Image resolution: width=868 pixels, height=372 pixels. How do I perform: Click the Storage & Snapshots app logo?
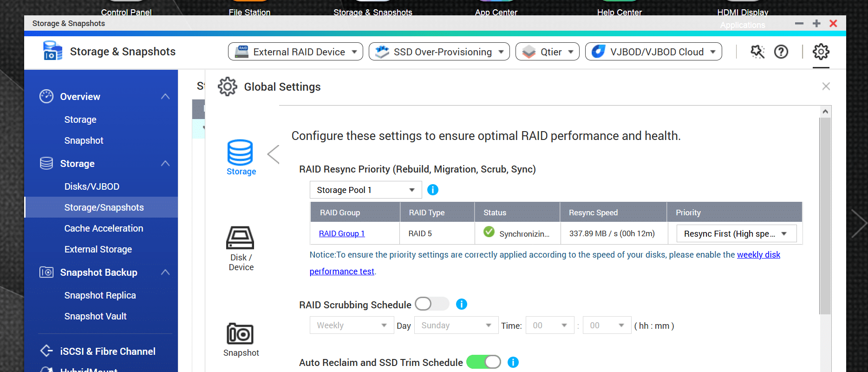[52, 51]
